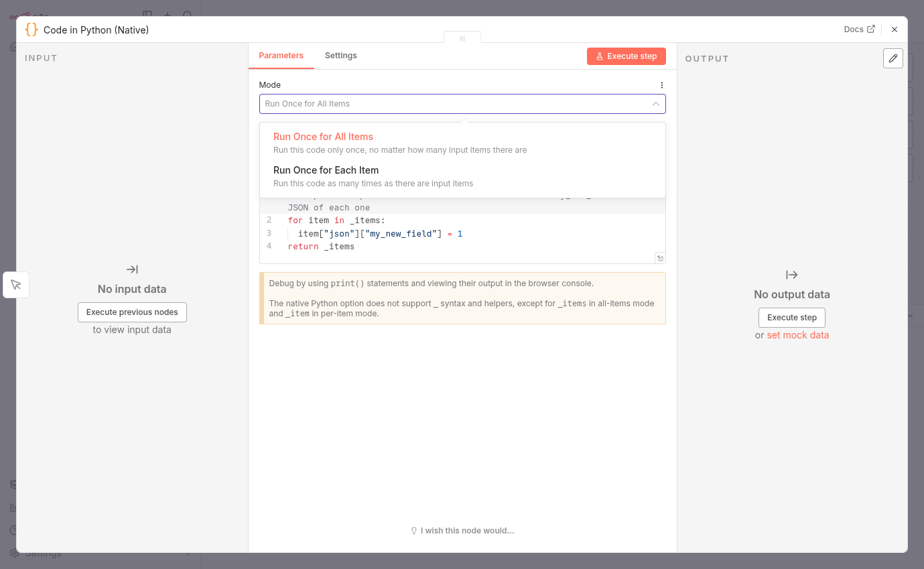Image resolution: width=924 pixels, height=569 pixels.
Task: Switch to the Parameters tab
Action: 281,56
